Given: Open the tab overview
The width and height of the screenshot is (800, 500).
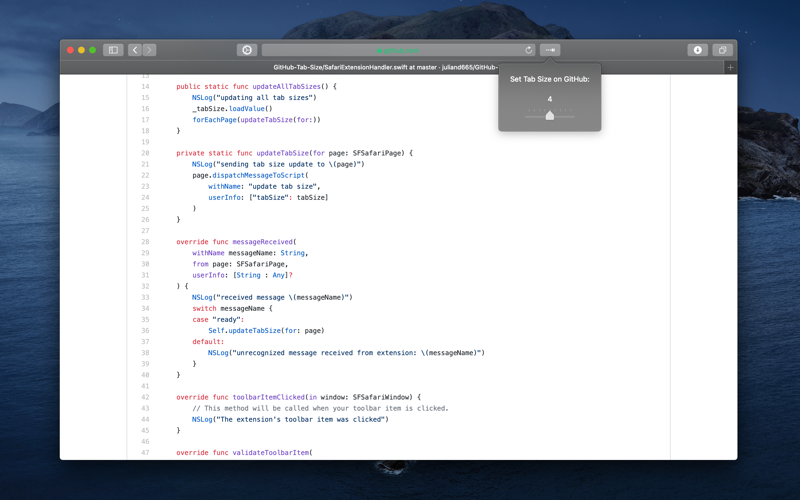Looking at the screenshot, I should pyautogui.click(x=722, y=50).
